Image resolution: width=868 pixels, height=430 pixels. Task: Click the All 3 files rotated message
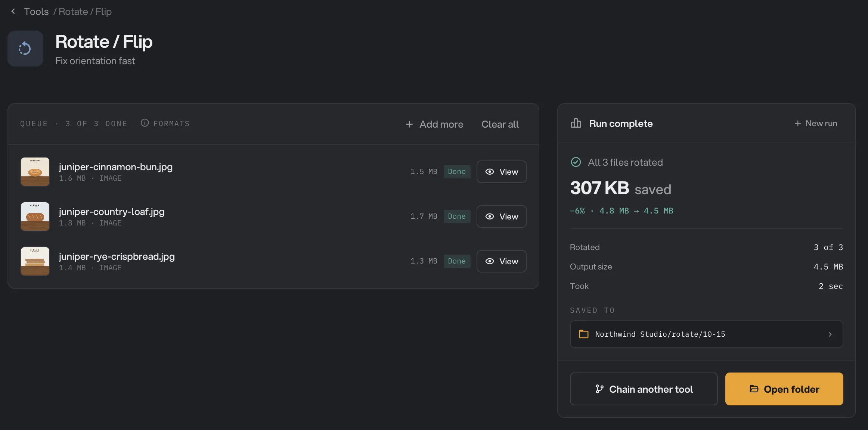pos(625,162)
